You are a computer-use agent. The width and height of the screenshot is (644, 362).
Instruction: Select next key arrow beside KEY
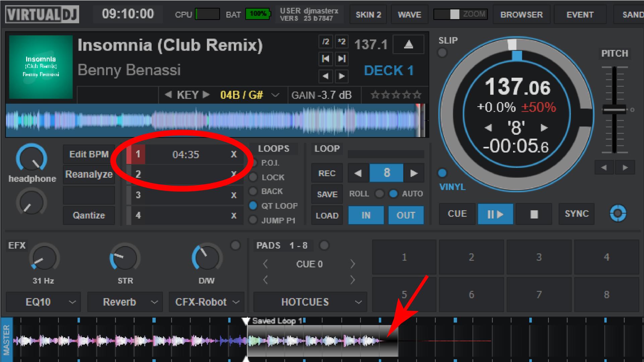[206, 95]
